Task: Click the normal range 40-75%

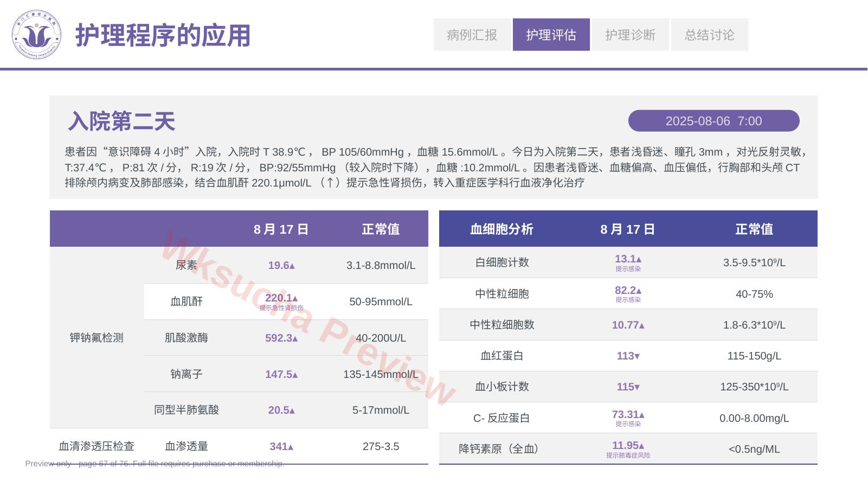Action: (x=754, y=294)
